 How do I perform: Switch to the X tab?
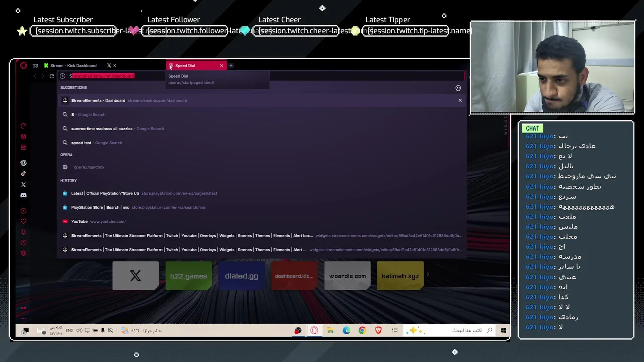pyautogui.click(x=112, y=65)
